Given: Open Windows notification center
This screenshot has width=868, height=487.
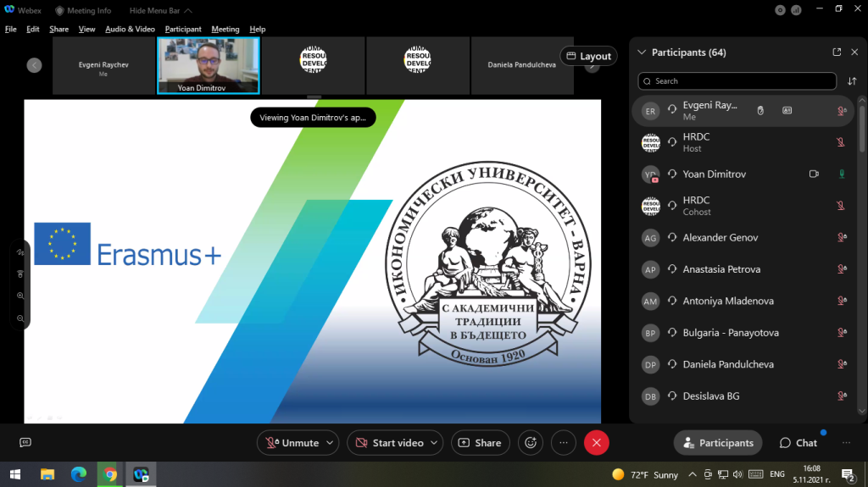Looking at the screenshot, I should click(x=849, y=474).
